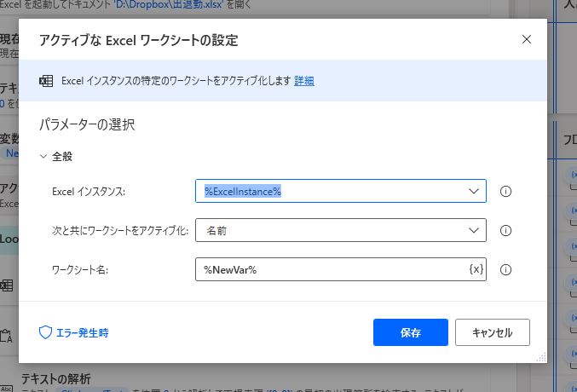This screenshot has height=392, width=577.
Task: Click info icon beside ワークシートをアクティブ化 dropdown
Action: click(505, 231)
